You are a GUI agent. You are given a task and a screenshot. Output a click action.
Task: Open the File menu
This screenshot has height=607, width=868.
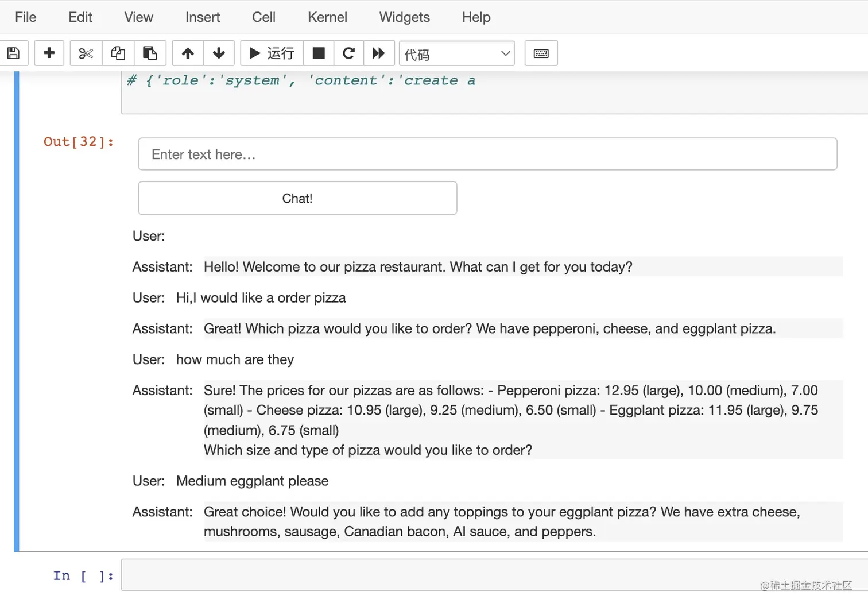26,17
